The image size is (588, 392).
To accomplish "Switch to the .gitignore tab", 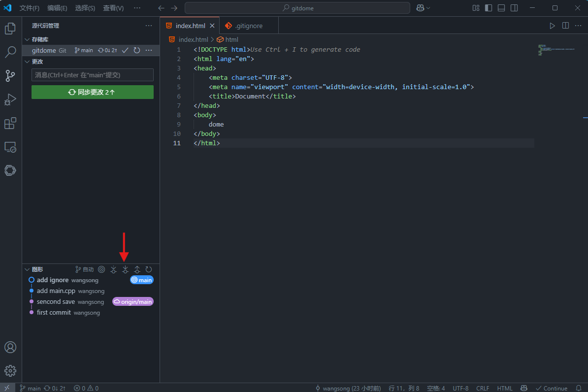I will (x=249, y=25).
